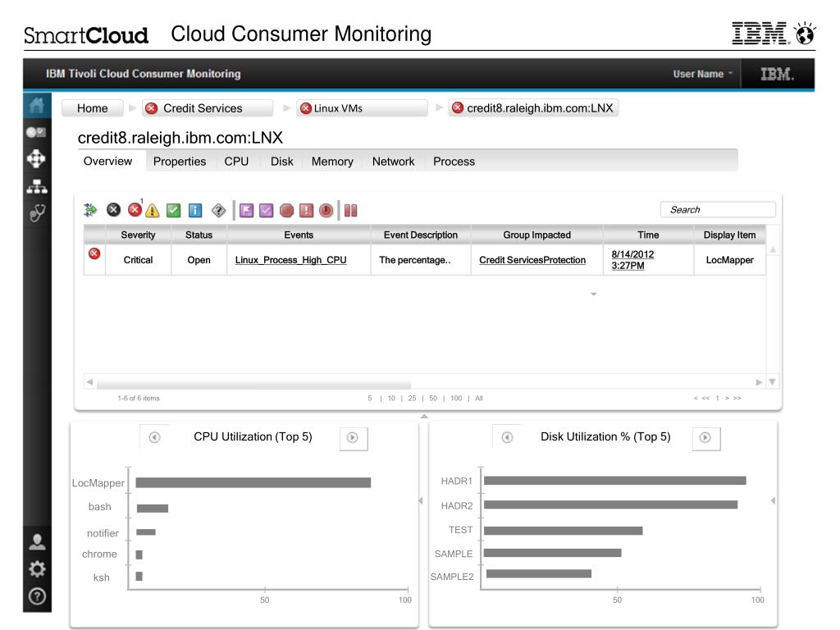Show All items per page
Image resolution: width=840 pixels, height=630 pixels.
pos(479,398)
